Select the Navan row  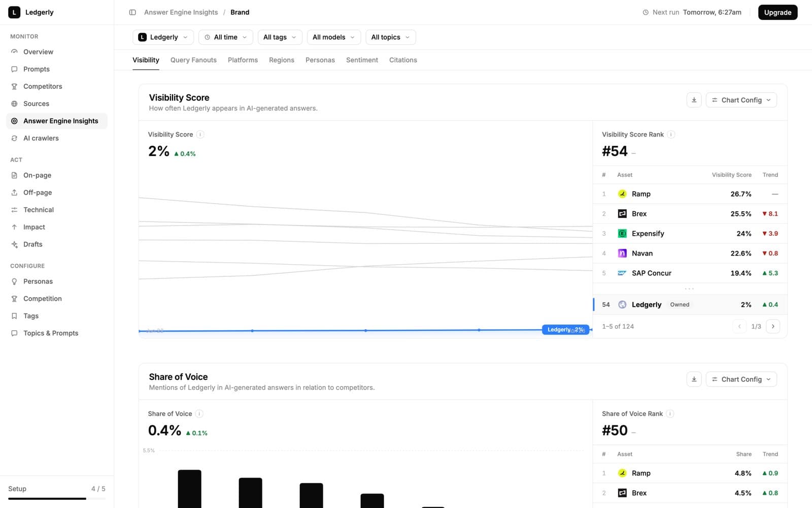click(x=690, y=253)
